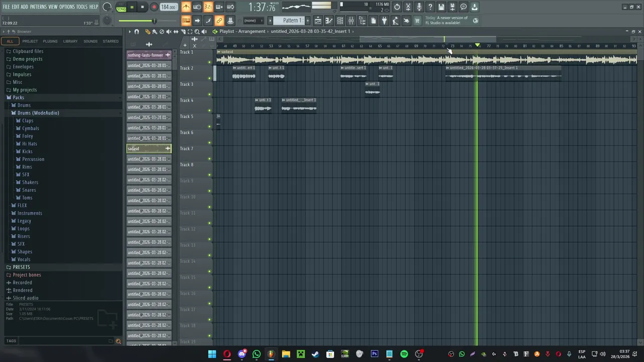This screenshot has width=644, height=362.
Task: Click the render export download icon
Action: tap(474, 7)
